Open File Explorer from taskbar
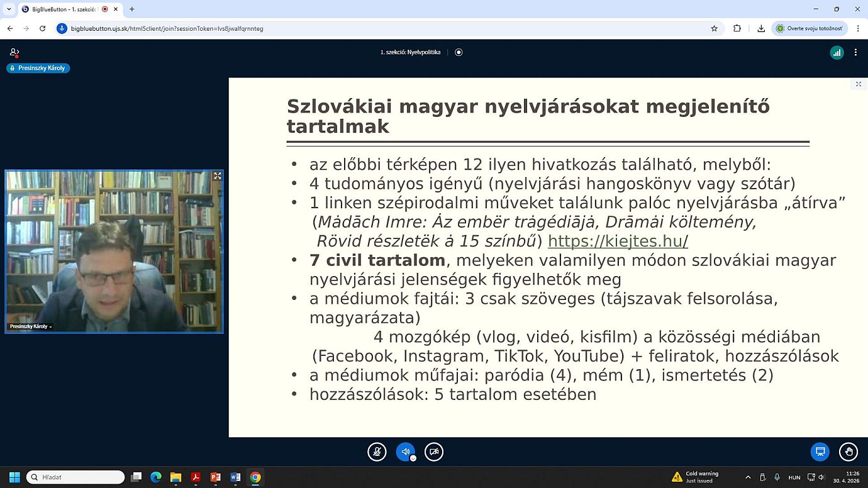The width and height of the screenshot is (868, 488). pos(175,477)
